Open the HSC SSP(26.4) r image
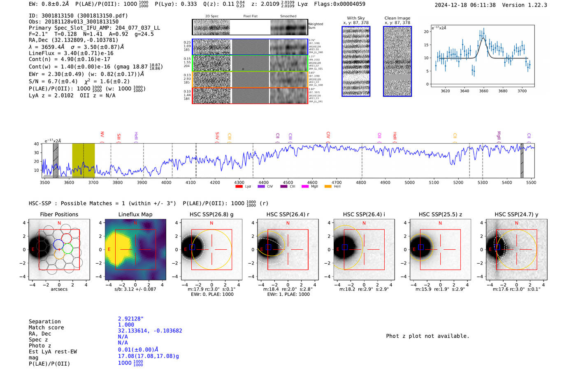The height and width of the screenshot is (392, 576). pos(288,250)
